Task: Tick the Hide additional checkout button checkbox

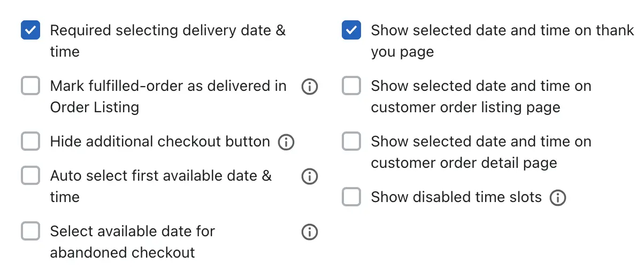Action: (x=30, y=142)
